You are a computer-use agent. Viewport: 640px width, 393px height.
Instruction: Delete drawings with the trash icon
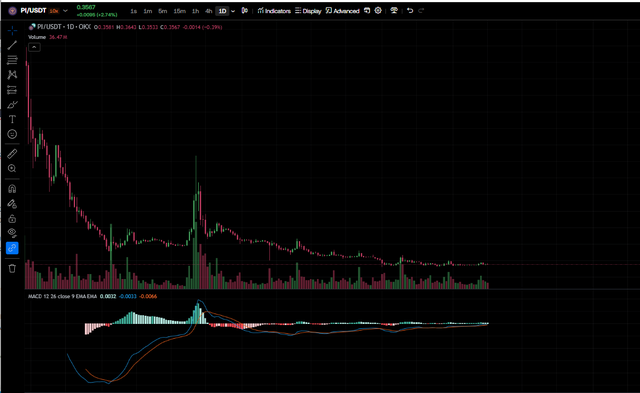pos(12,268)
